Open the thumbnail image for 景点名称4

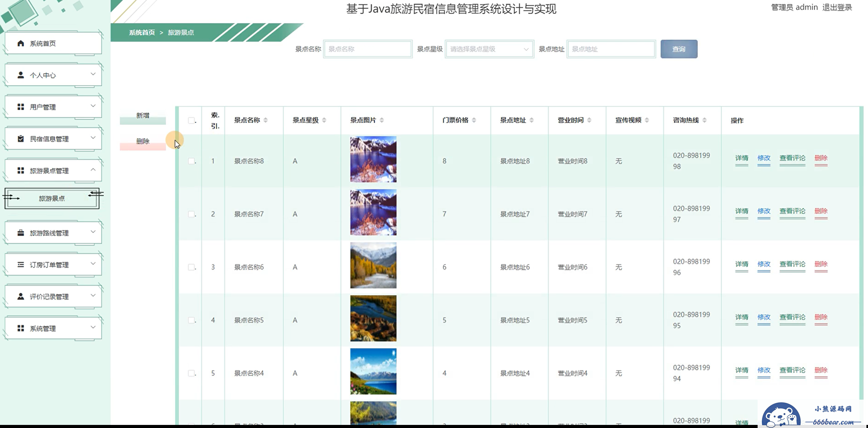pos(373,371)
